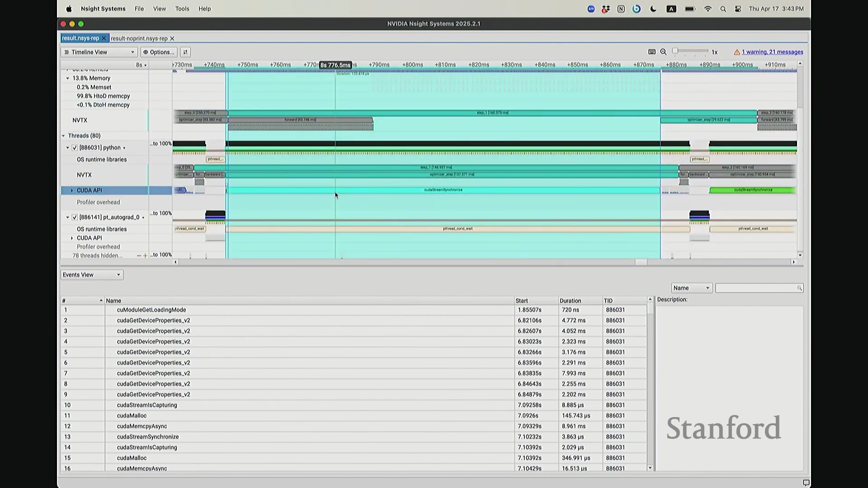Click the timeline ruler toggle icon
Image resolution: width=868 pixels, height=488 pixels.
[x=651, y=52]
